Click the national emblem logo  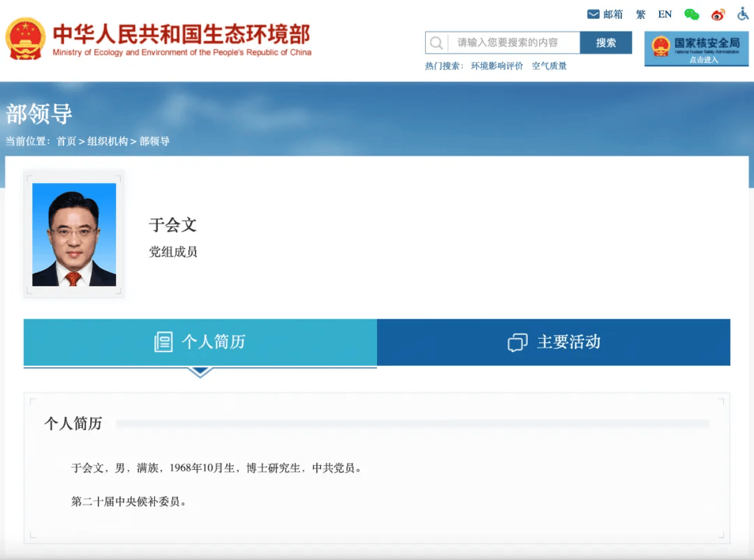click(26, 38)
